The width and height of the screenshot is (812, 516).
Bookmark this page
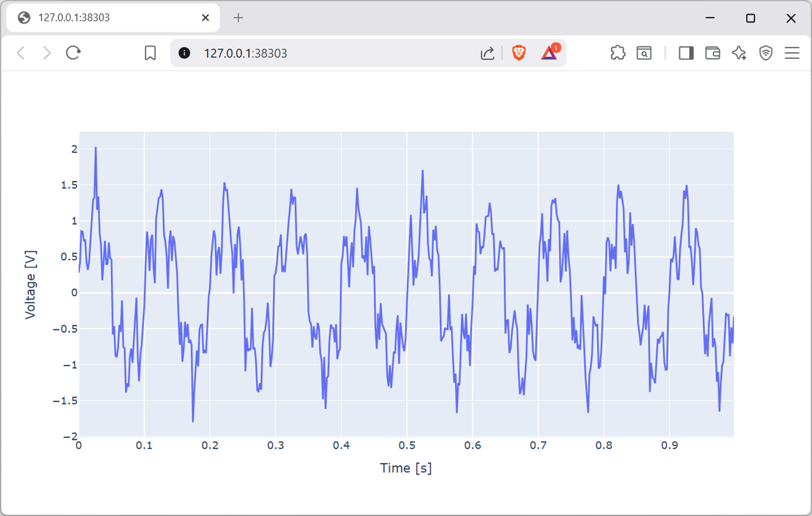[150, 53]
